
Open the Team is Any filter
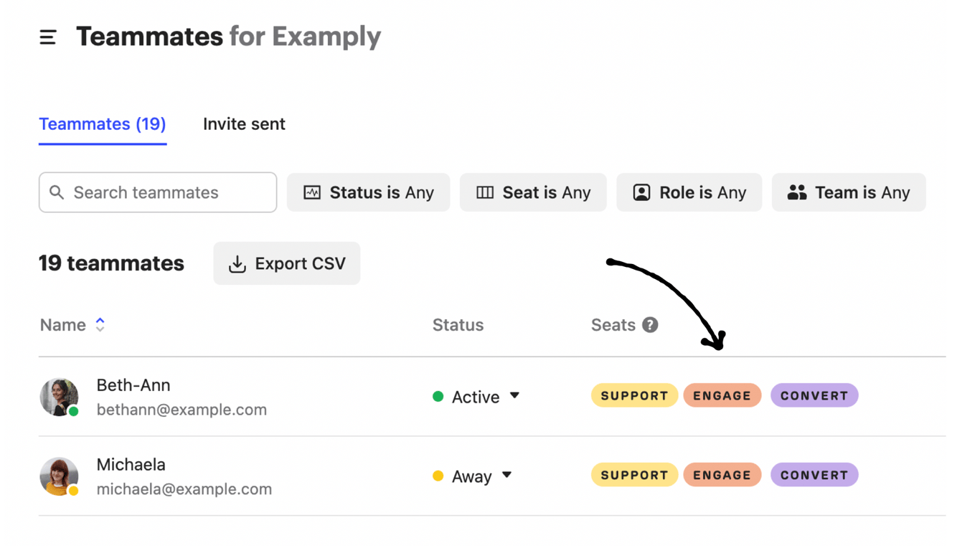click(848, 192)
